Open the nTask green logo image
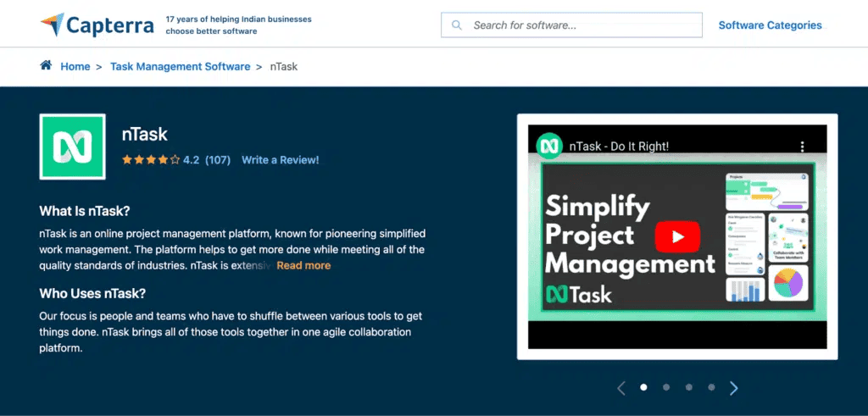The image size is (868, 416). click(x=73, y=147)
